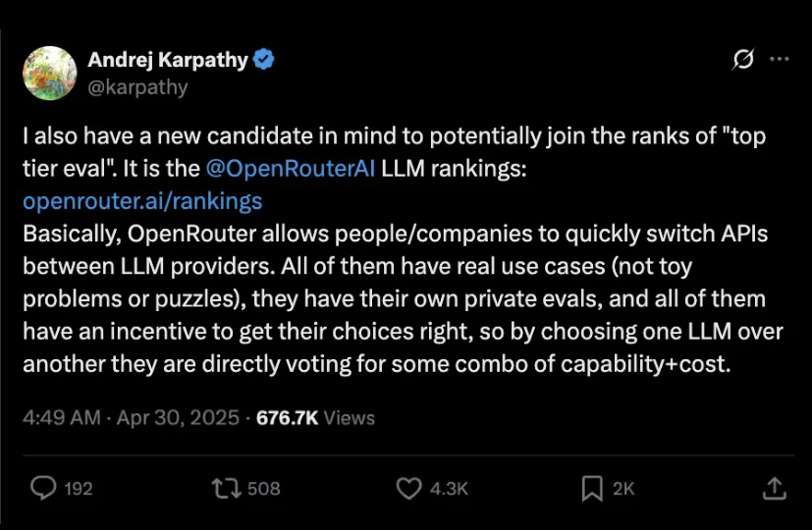812x530 pixels.
Task: Click the 192 replies count
Action: tap(79, 488)
